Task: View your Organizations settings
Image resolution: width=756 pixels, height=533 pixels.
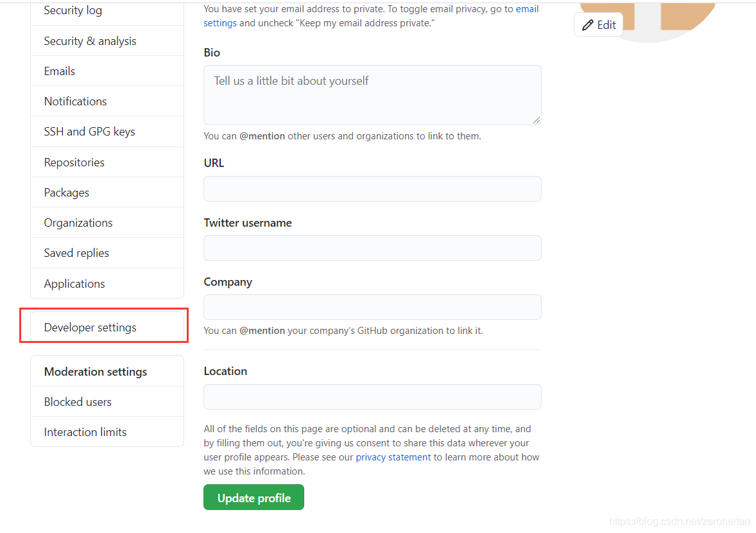Action: tap(78, 222)
